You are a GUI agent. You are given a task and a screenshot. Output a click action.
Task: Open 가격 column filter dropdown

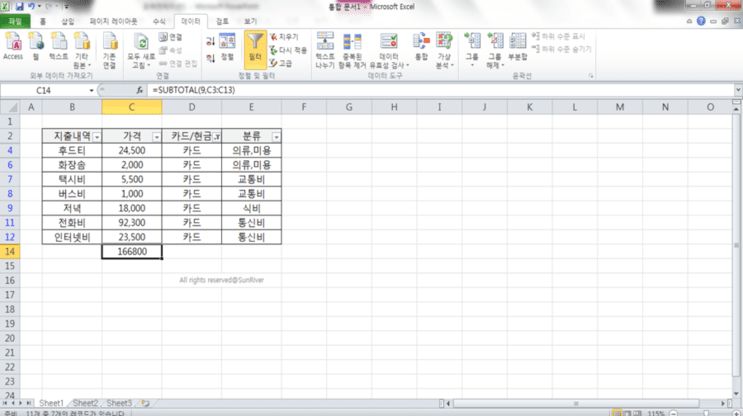tap(156, 137)
